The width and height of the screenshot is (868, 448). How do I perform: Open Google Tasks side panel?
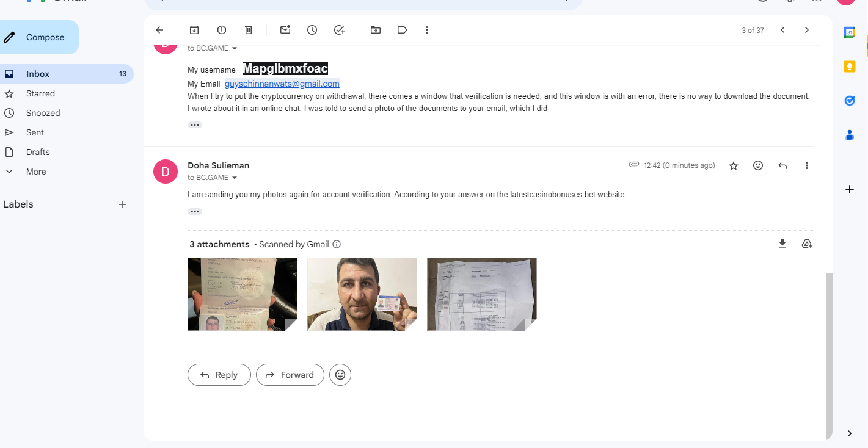[849, 101]
